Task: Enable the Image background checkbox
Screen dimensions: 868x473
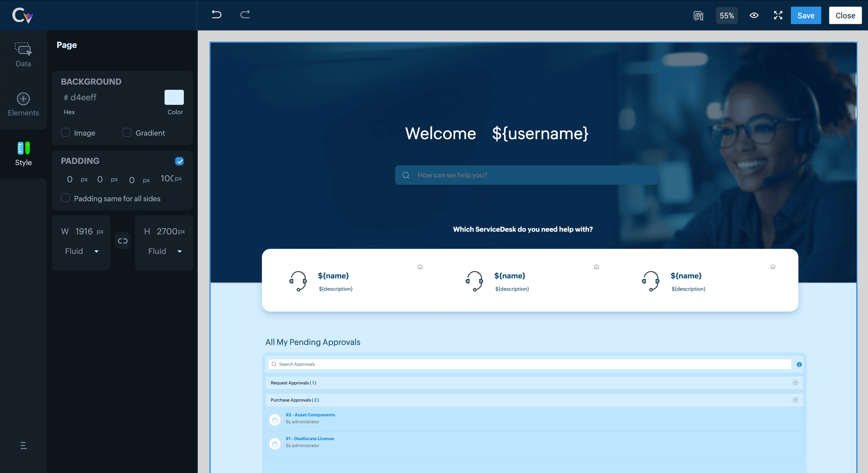Action: [65, 132]
